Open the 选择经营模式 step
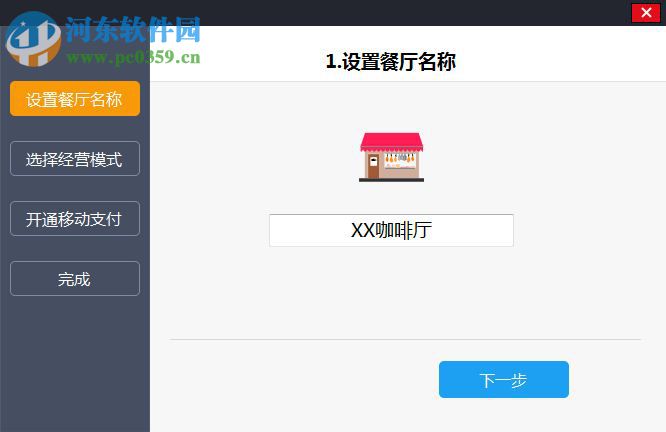This screenshot has height=432, width=666. [75, 158]
